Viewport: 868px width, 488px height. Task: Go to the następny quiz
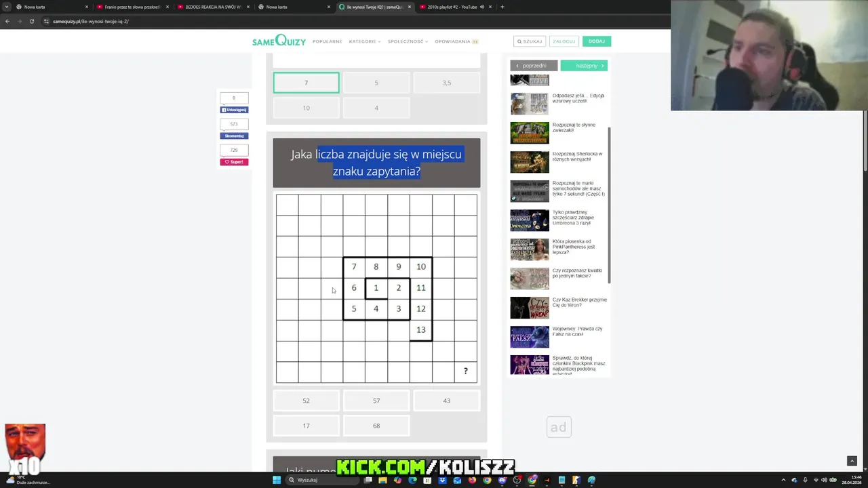pyautogui.click(x=584, y=66)
